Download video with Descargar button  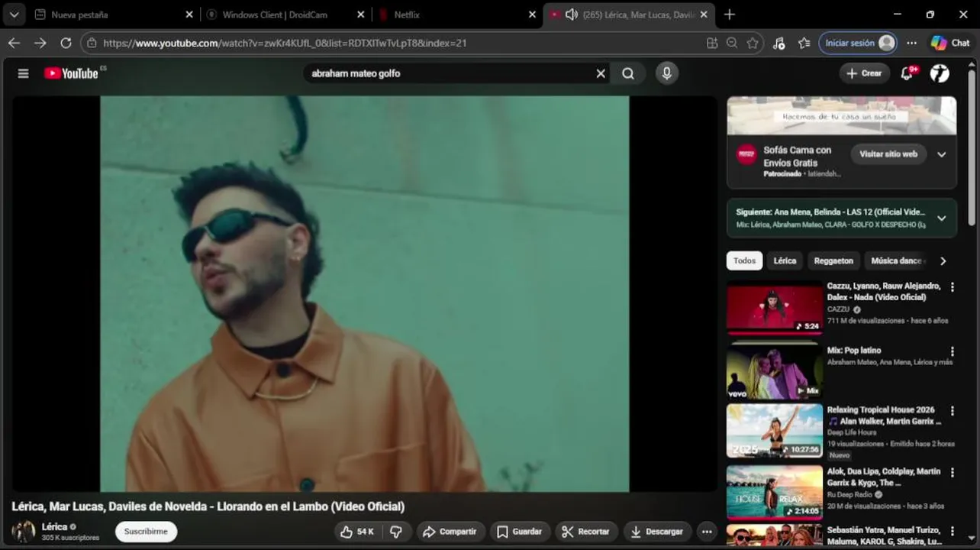[x=657, y=532]
